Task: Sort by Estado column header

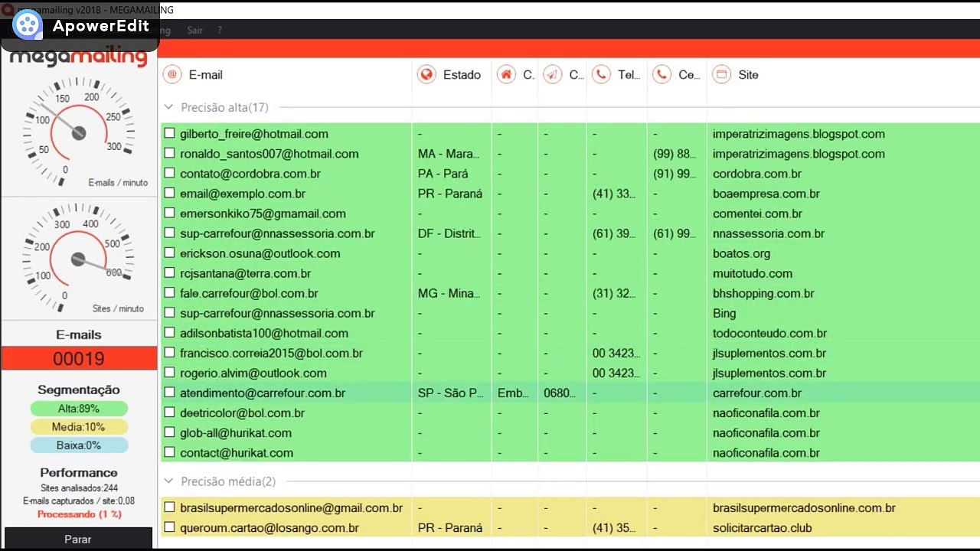Action: point(462,74)
